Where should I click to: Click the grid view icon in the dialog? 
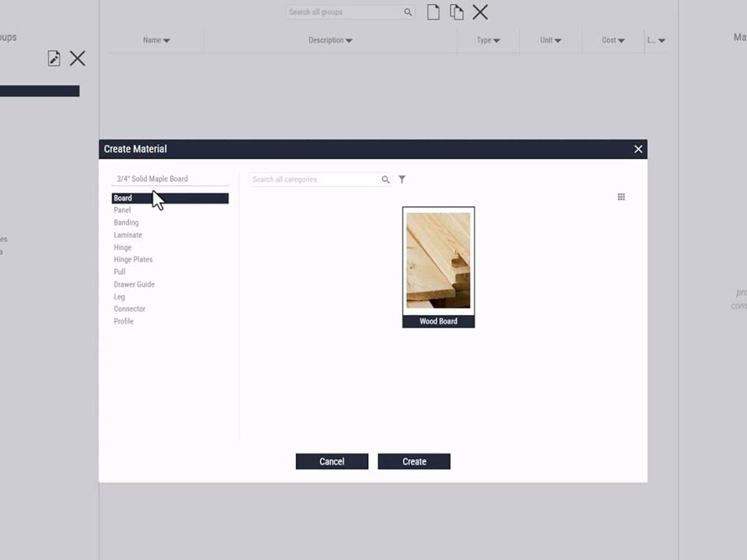pyautogui.click(x=621, y=197)
